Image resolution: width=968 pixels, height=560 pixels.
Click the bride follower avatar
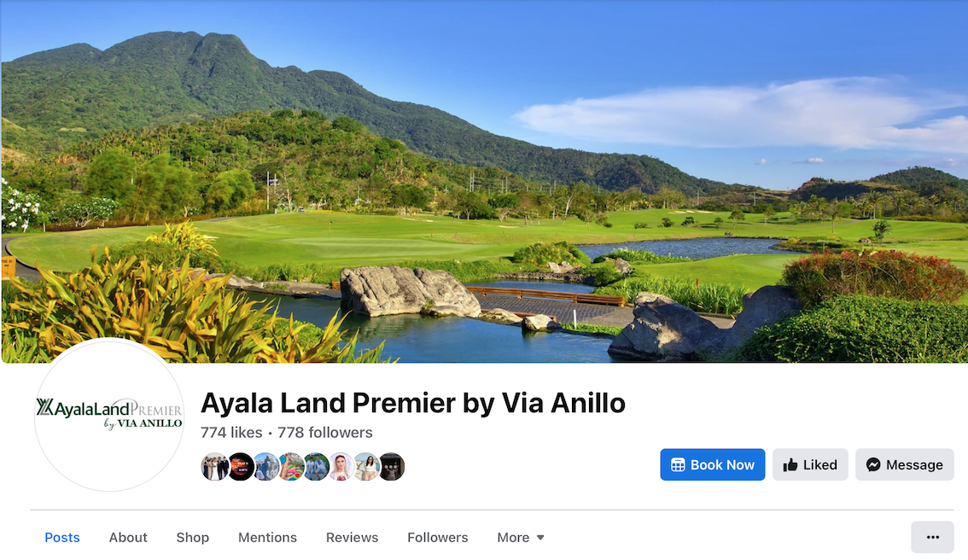pyautogui.click(x=341, y=467)
